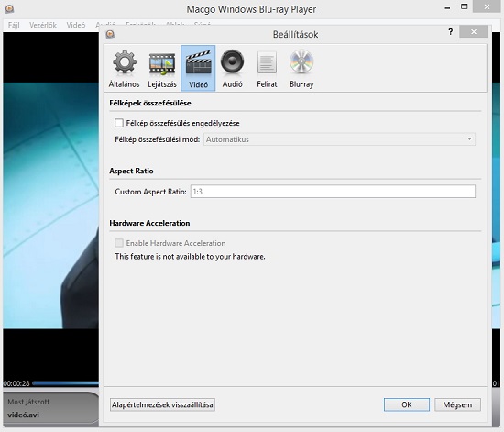Open the Videó menu in main window
This screenshot has height=432, width=504.
coord(76,25)
